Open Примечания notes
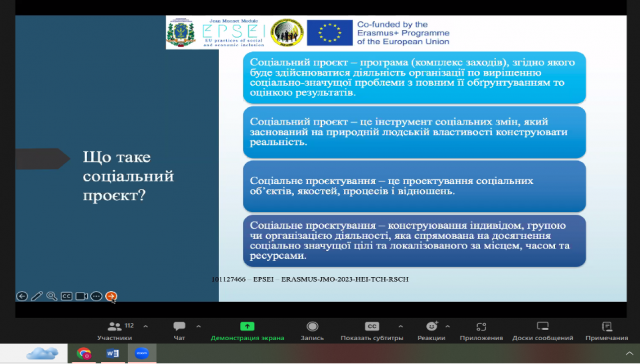Image resolution: width=640 pixels, height=364 pixels. (x=607, y=331)
